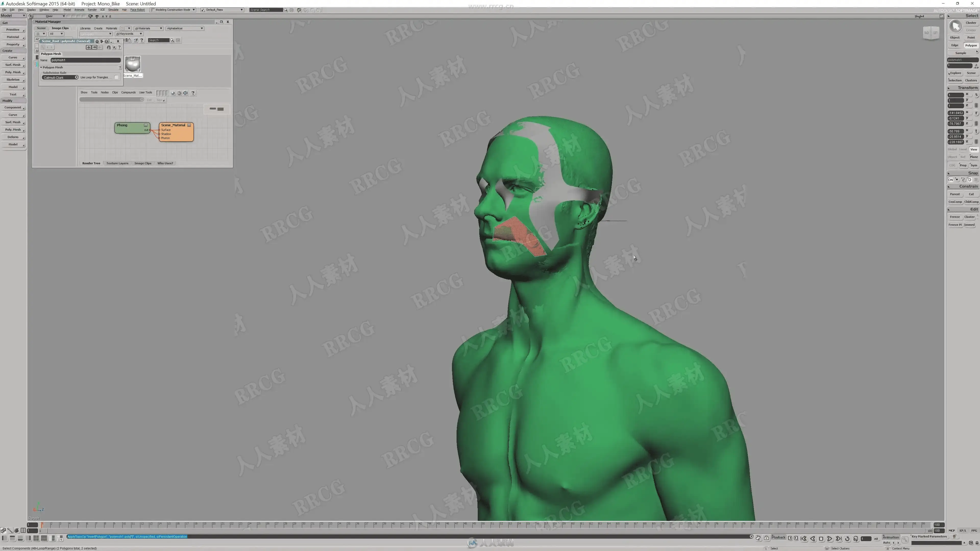Click the selection arrow tool icon

click(955, 26)
